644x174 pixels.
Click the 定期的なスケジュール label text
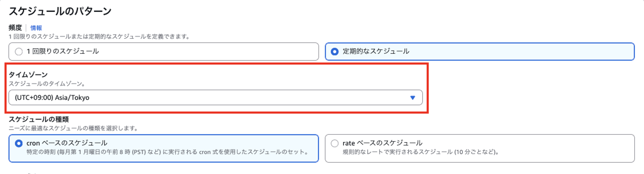tap(376, 51)
